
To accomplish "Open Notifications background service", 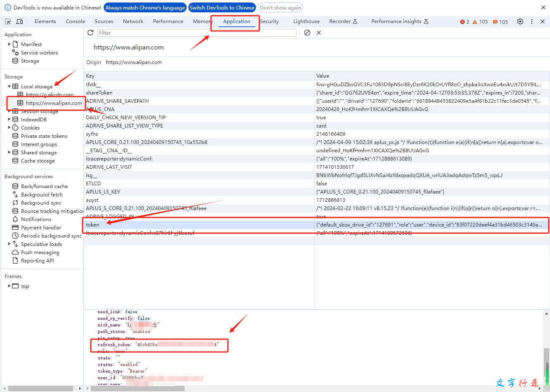I will [x=36, y=219].
